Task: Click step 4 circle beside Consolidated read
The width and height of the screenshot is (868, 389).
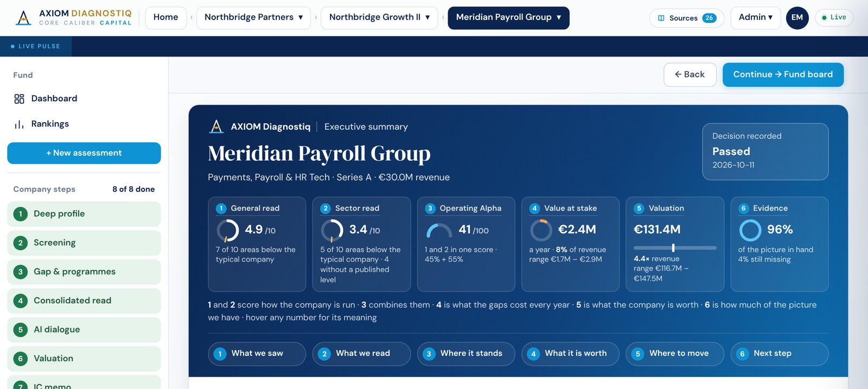Action: (x=21, y=301)
